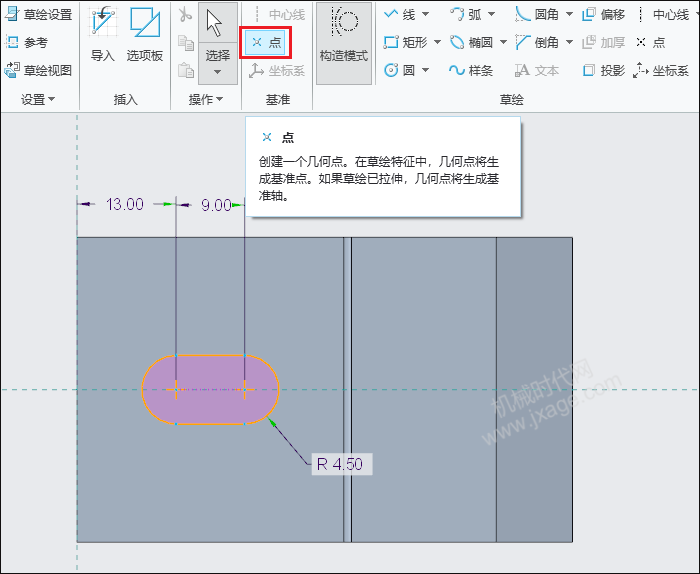
Task: Click the 参考 references tool
Action: (27, 42)
